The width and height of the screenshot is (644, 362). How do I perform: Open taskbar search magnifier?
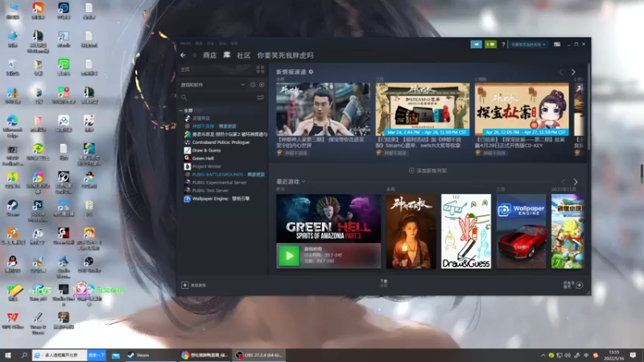pos(24,355)
